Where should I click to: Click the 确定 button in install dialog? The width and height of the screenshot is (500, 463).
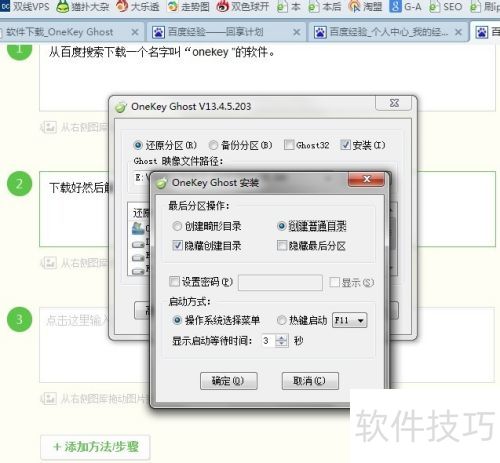pos(229,381)
